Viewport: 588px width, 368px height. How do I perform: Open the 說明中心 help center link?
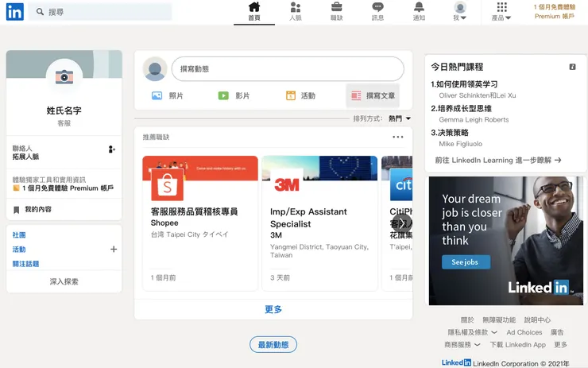[x=537, y=320]
